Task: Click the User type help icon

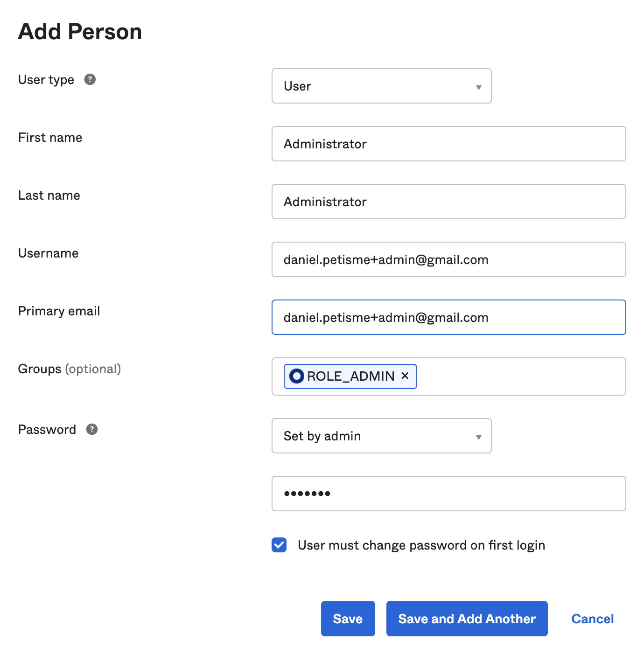Action: [90, 80]
